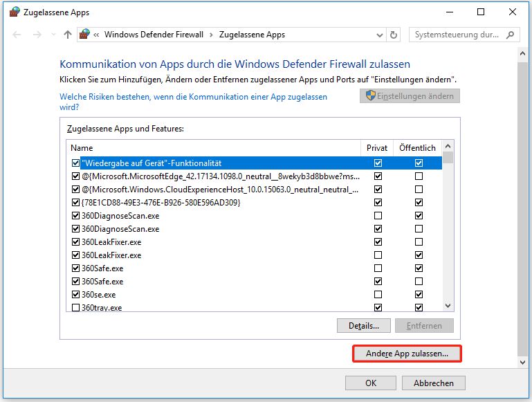532x402 pixels.
Task: Uncheck the {78E1CD88-49E3-476E-B926-580E596AD309} checkbox
Action: click(75, 203)
